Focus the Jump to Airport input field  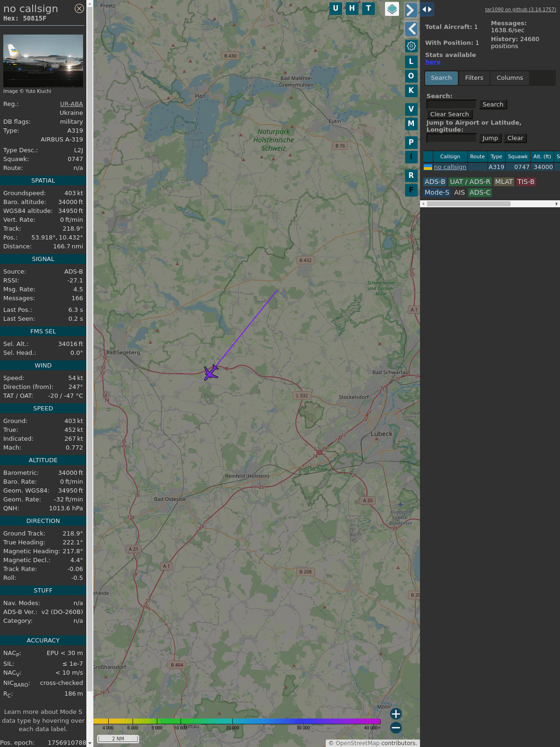pyautogui.click(x=451, y=138)
